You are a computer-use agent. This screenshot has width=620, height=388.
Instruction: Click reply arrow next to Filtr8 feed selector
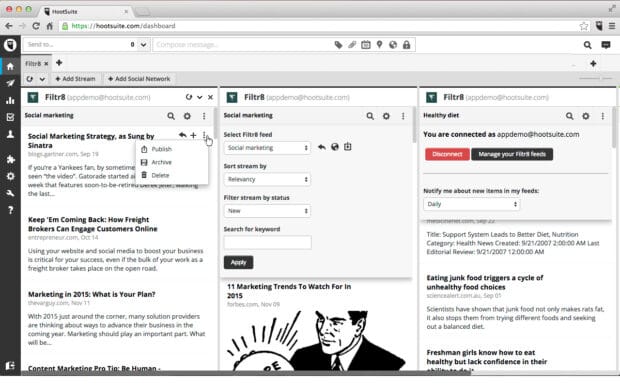click(322, 147)
